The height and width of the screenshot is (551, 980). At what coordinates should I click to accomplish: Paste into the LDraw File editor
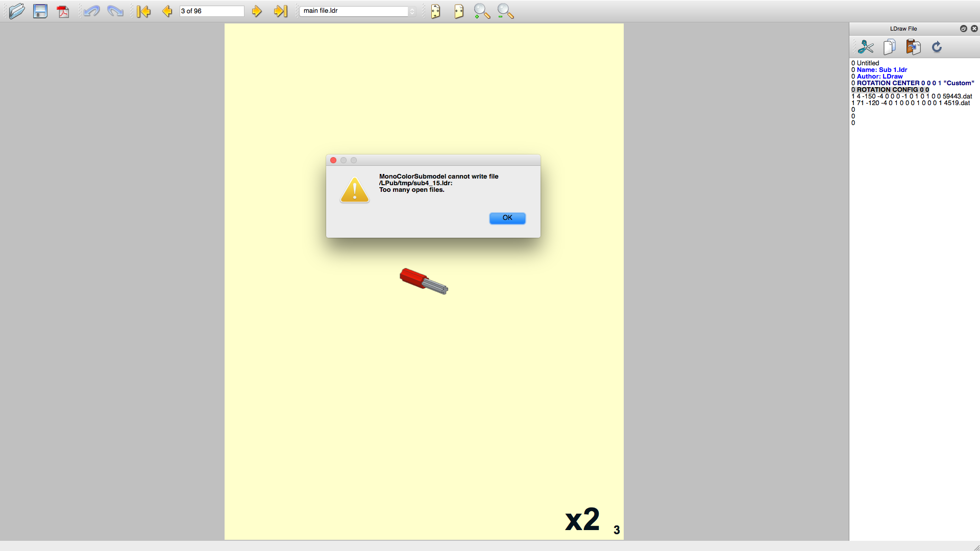[x=913, y=46]
